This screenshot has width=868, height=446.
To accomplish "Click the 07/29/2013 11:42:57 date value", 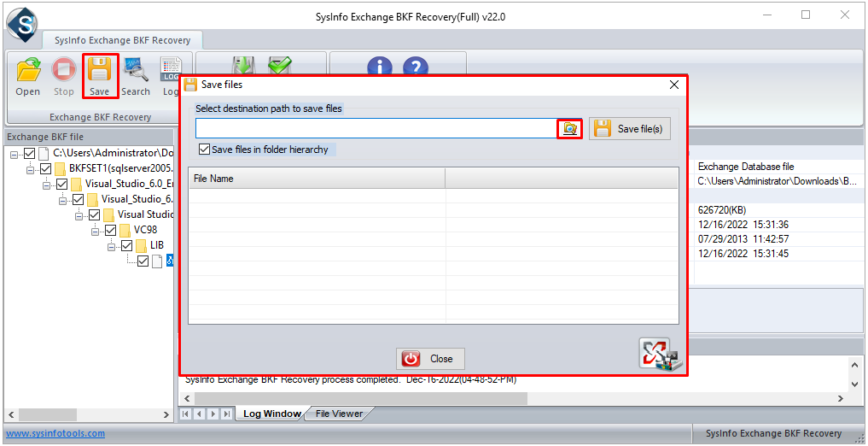I will [x=743, y=239].
